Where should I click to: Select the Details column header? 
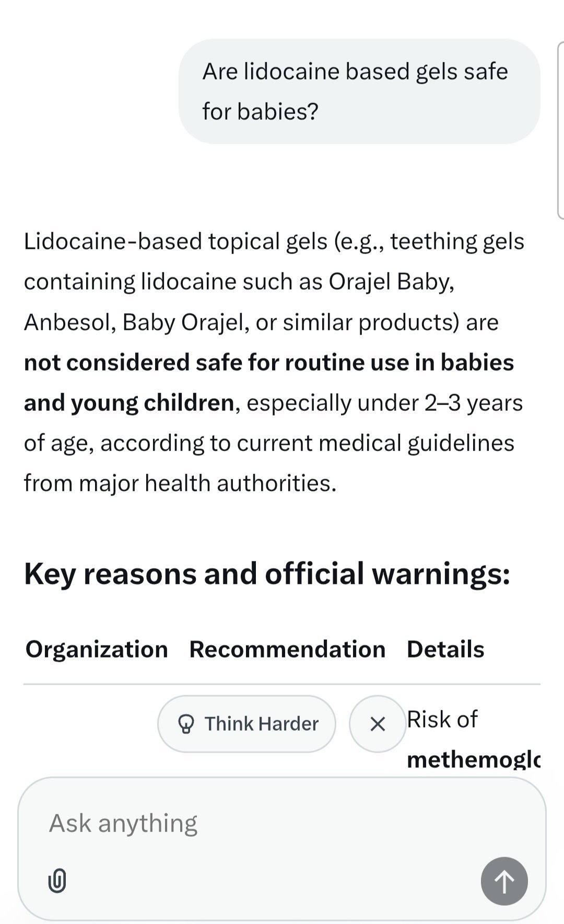pyautogui.click(x=445, y=649)
